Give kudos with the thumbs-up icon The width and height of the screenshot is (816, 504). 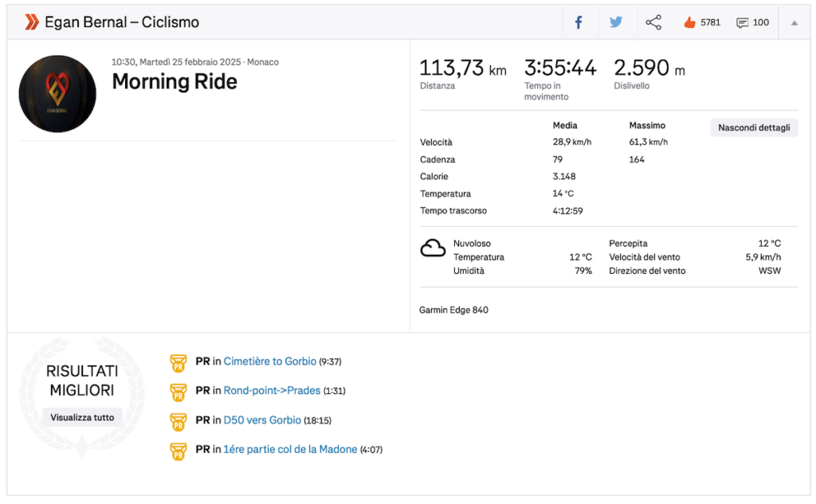point(689,22)
